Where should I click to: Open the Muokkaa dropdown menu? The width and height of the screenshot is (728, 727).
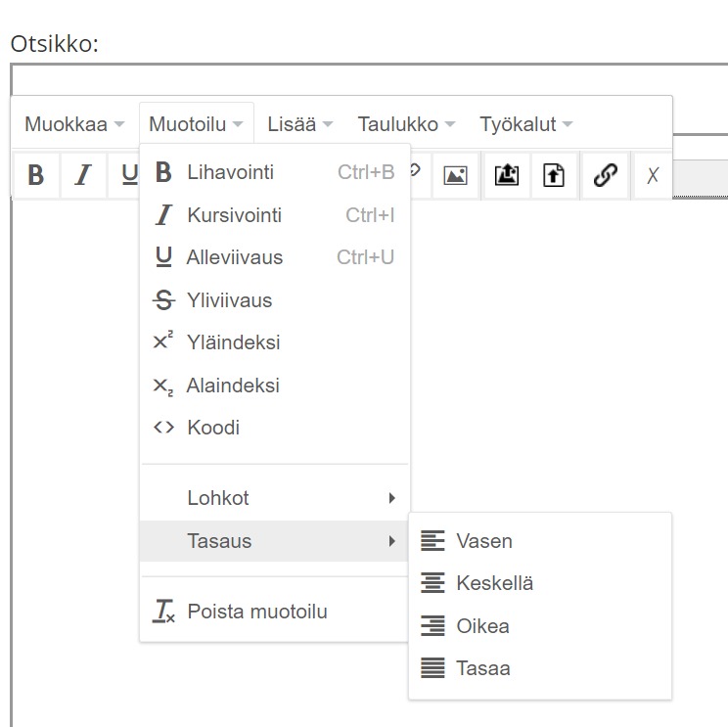[74, 124]
